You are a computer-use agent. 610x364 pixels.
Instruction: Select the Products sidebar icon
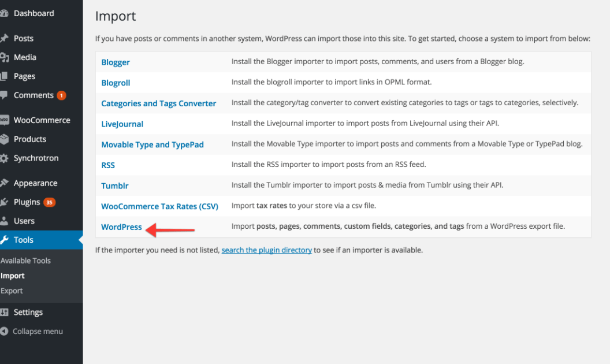pyautogui.click(x=8, y=139)
